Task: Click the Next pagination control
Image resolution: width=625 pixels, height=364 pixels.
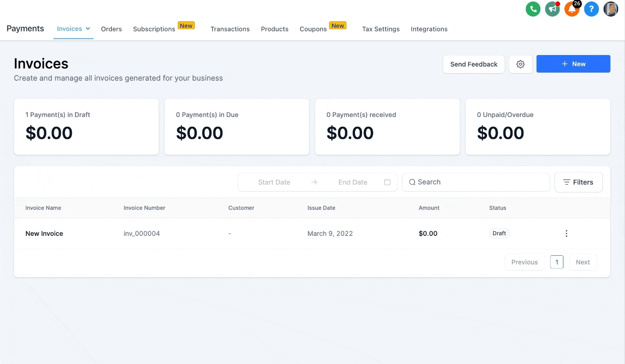Action: pyautogui.click(x=583, y=262)
